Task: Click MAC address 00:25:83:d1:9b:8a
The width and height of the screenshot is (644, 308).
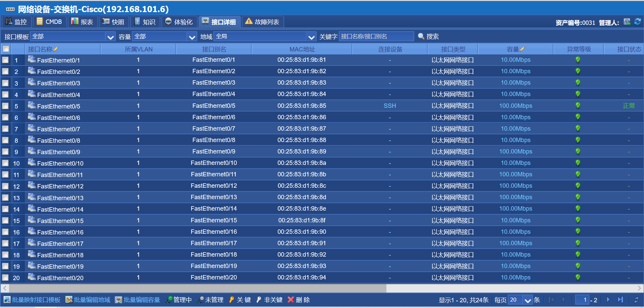Action: coord(302,163)
